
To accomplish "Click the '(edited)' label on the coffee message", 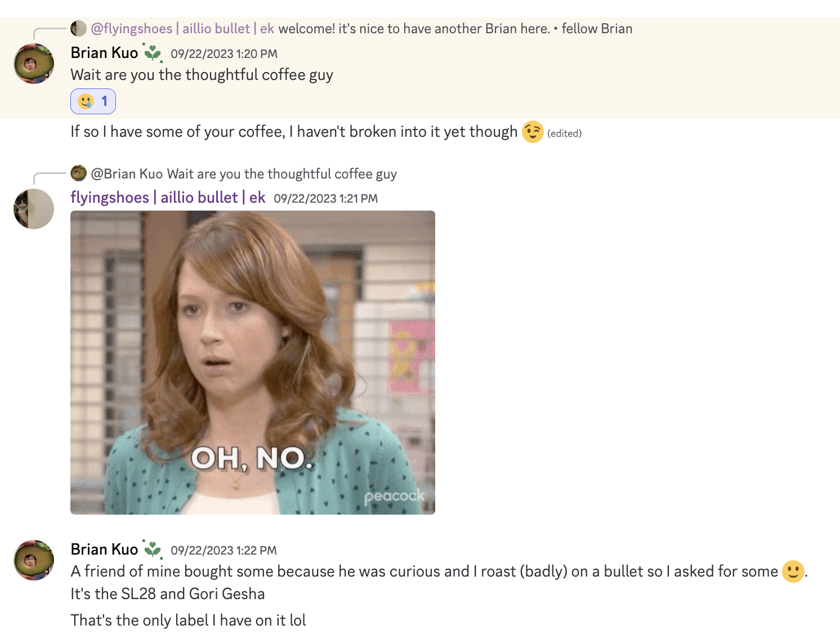I will (564, 133).
